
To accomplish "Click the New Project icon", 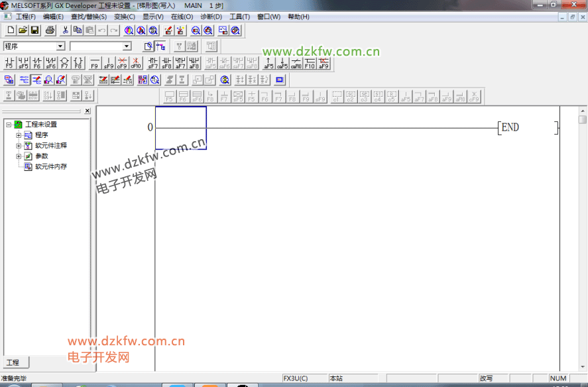I will (x=10, y=30).
